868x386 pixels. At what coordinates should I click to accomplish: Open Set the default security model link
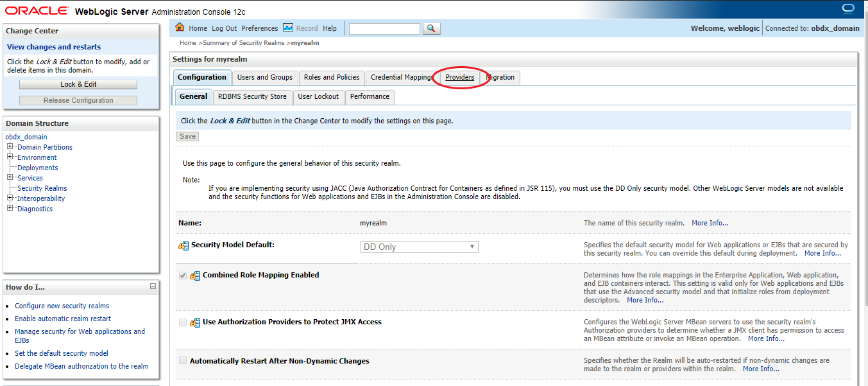pyautogui.click(x=62, y=353)
